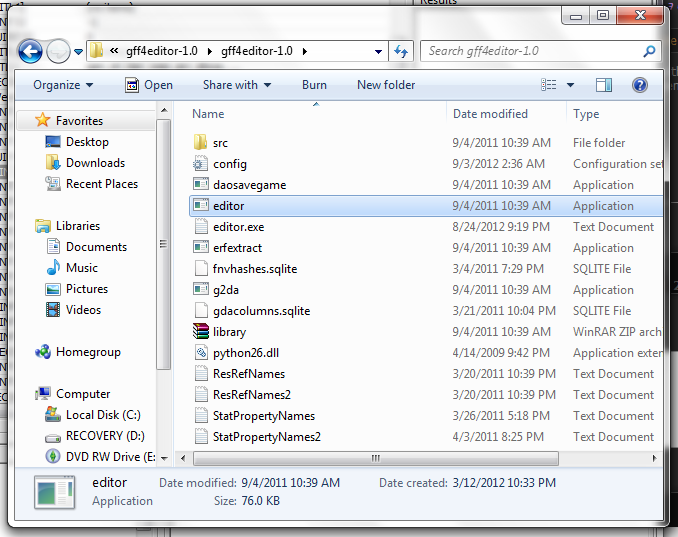Sort files by Date modified column
678x537 pixels.
pos(490,114)
